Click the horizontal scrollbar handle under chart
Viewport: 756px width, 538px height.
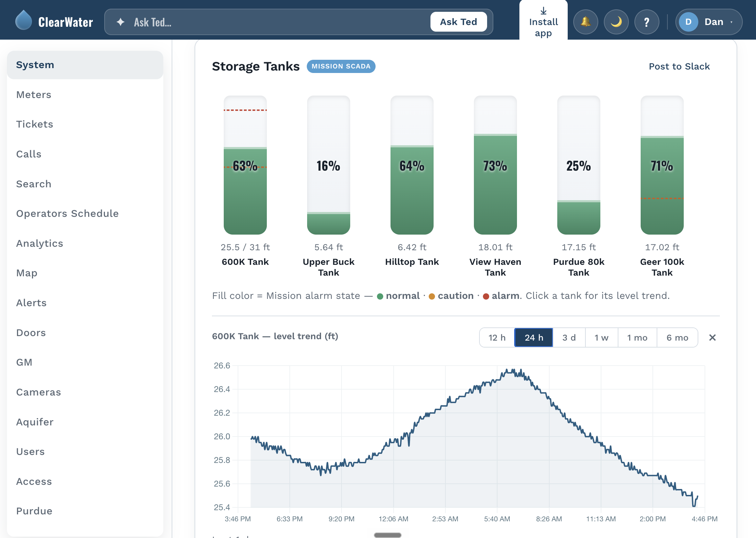388,535
